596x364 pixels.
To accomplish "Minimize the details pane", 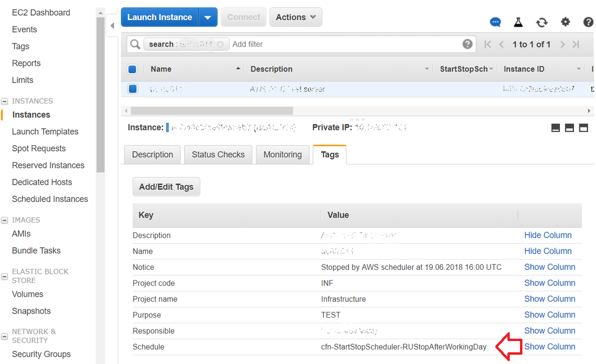I will [x=555, y=128].
